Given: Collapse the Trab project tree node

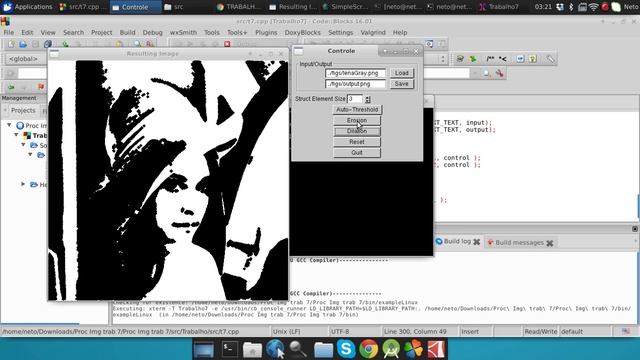Looking at the screenshot, I should tap(16, 135).
